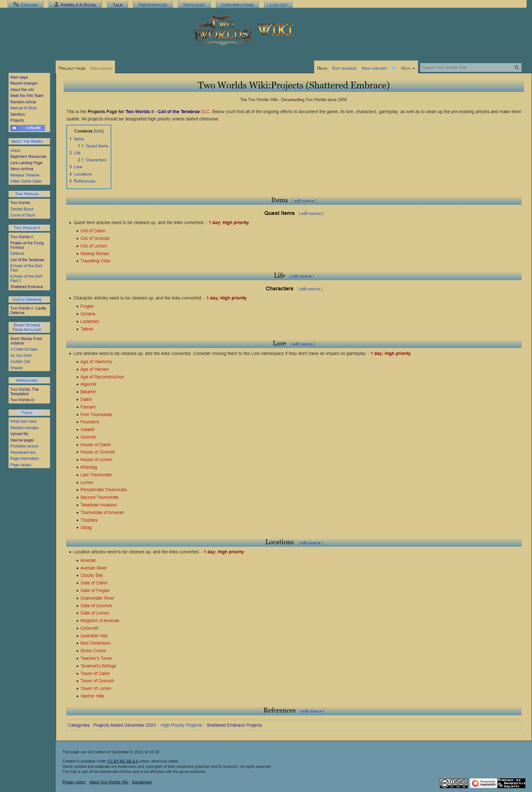
Task: Open the Seeing Stones link
Action: [95, 254]
